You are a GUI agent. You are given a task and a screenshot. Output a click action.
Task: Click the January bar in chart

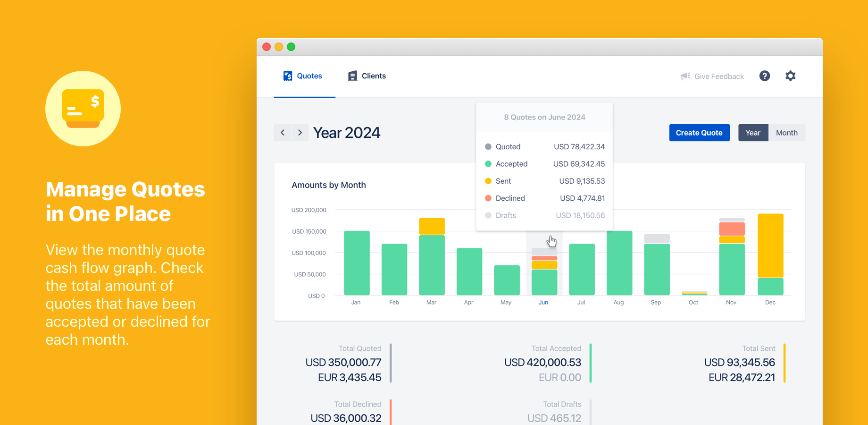coord(357,263)
